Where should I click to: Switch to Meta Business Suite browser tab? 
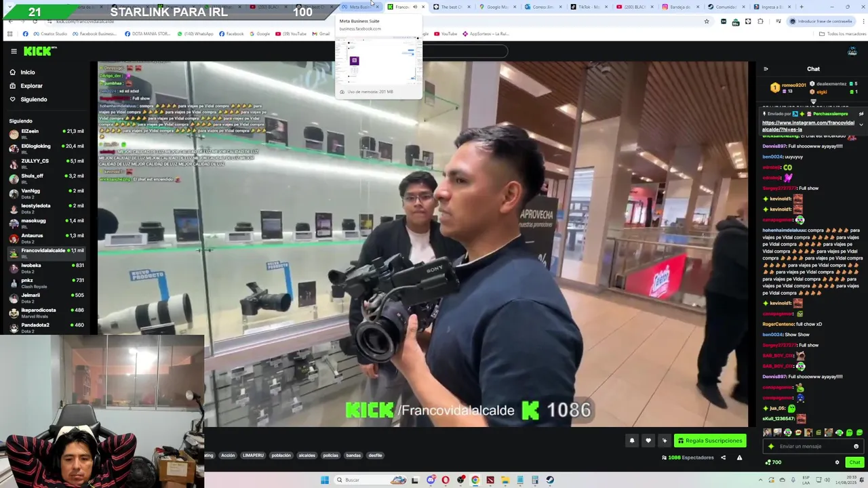pyautogui.click(x=359, y=7)
